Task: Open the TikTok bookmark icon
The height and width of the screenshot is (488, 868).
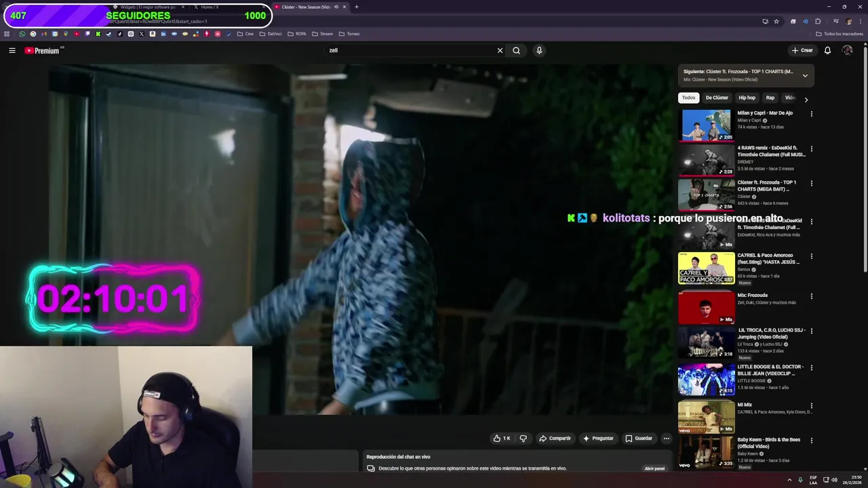Action: click(120, 34)
